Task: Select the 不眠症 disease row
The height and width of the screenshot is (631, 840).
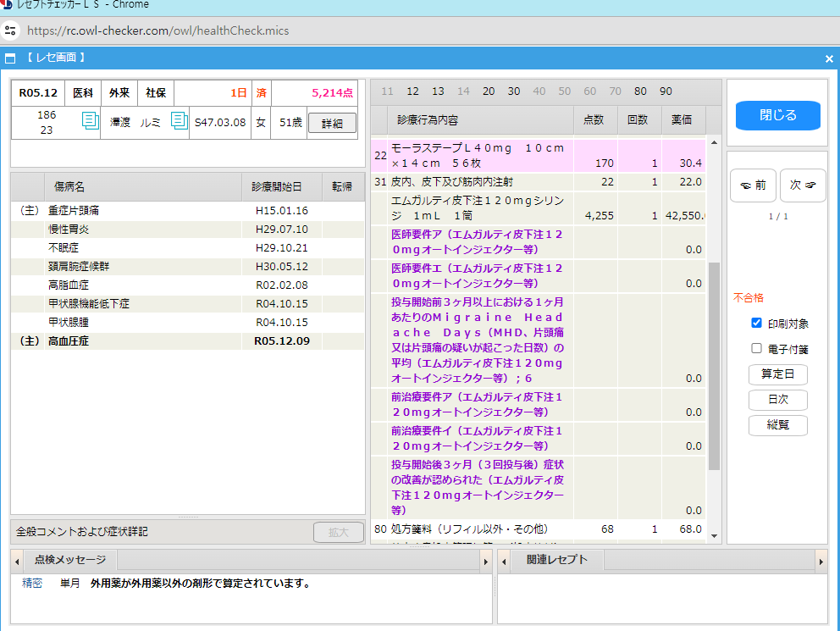Action: click(187, 248)
